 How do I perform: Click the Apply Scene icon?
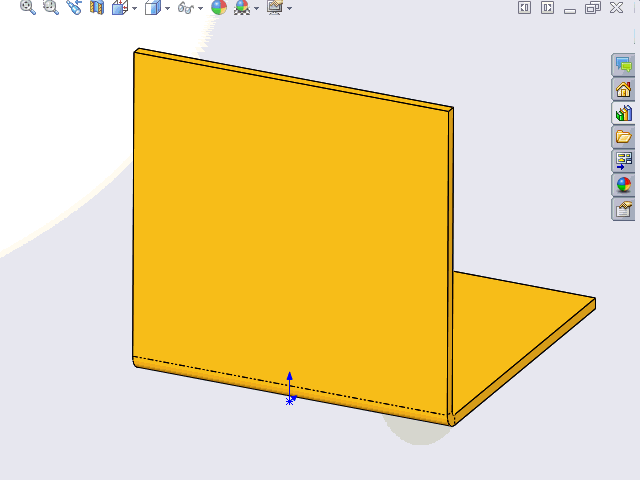click(x=242, y=7)
